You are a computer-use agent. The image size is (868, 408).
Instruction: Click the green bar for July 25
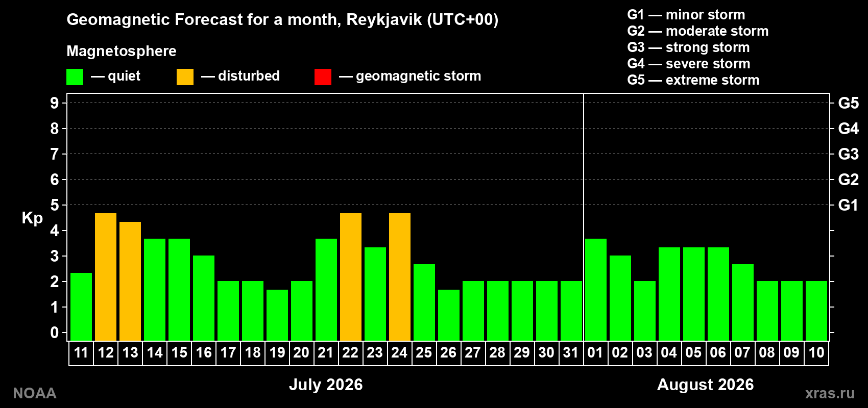(x=424, y=302)
